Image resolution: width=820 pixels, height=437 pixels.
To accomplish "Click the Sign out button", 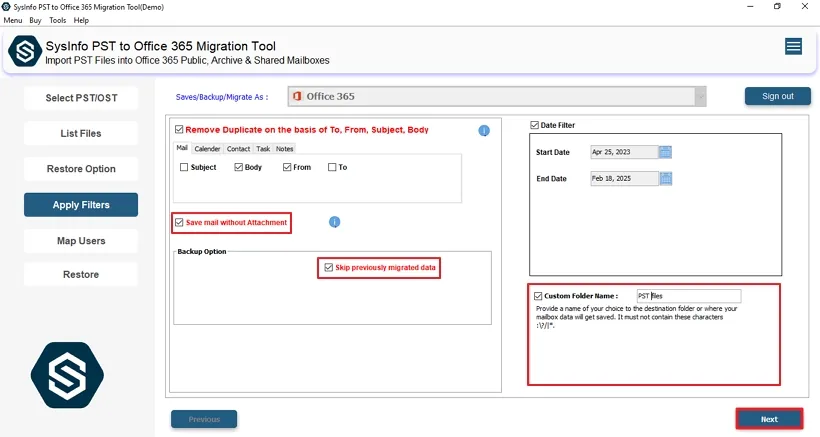I will point(777,96).
